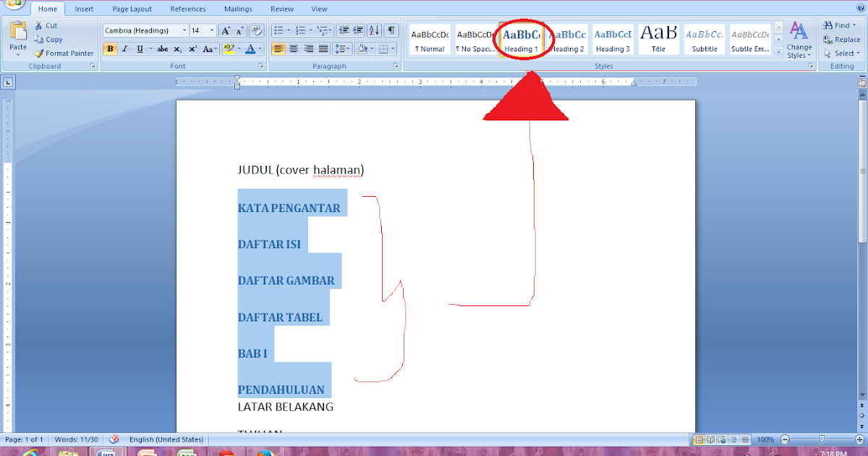Viewport: 868px width, 456px height.
Task: Click the Copy button
Action: pyautogui.click(x=48, y=39)
